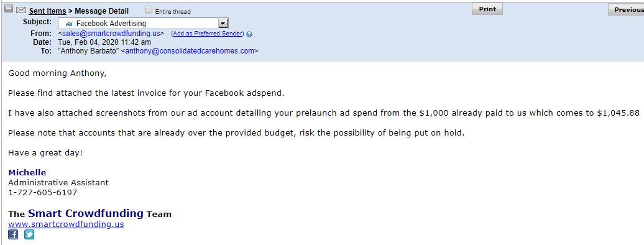
Task: Click the envelope icon beside Sent Items
Action: click(21, 10)
